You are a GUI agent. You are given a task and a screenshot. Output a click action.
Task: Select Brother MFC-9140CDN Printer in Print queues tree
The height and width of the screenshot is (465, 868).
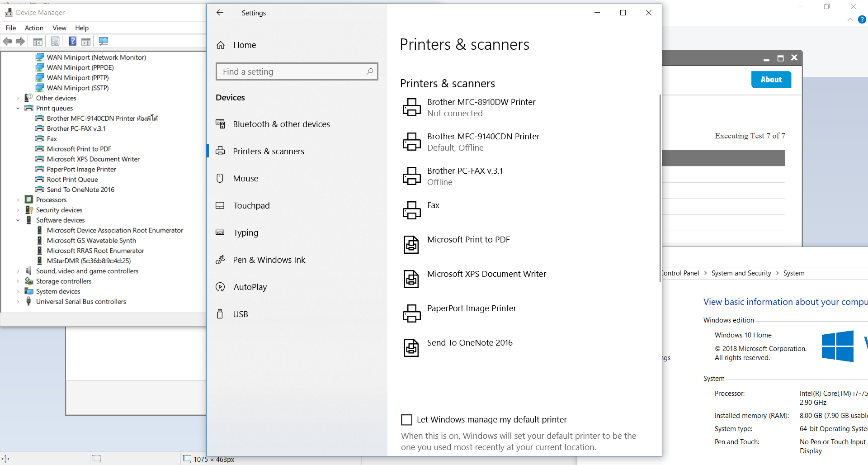(102, 119)
